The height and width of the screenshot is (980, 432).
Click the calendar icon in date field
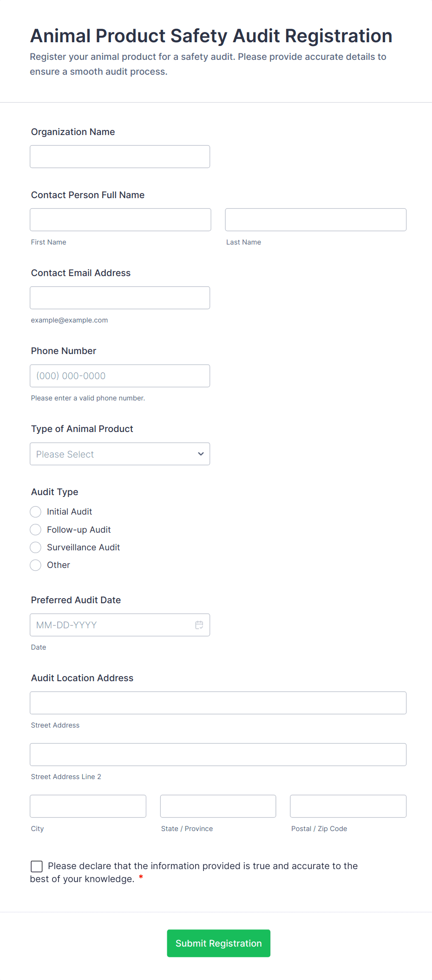199,625
